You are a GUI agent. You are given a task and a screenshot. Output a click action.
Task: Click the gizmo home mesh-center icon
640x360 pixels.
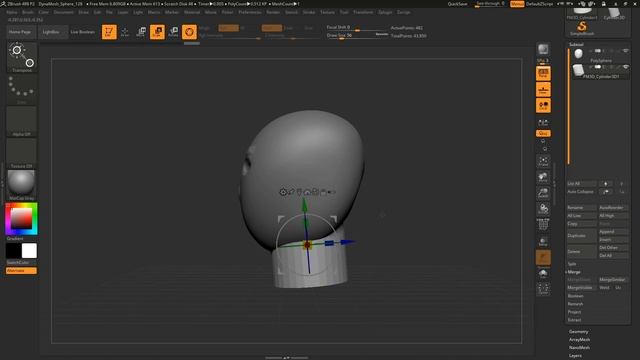(x=307, y=192)
